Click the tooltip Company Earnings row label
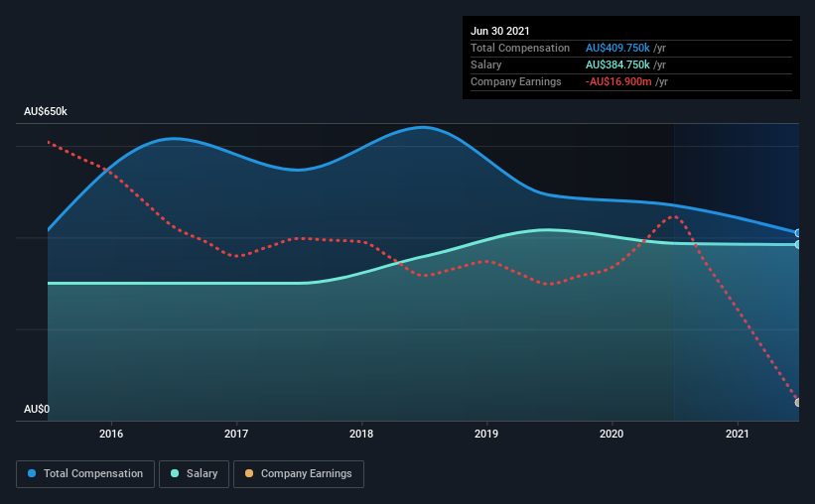Image resolution: width=815 pixels, height=504 pixels. (515, 81)
